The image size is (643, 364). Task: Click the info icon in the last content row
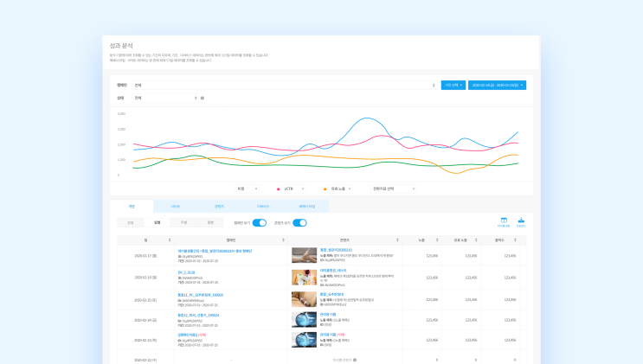pos(355,360)
